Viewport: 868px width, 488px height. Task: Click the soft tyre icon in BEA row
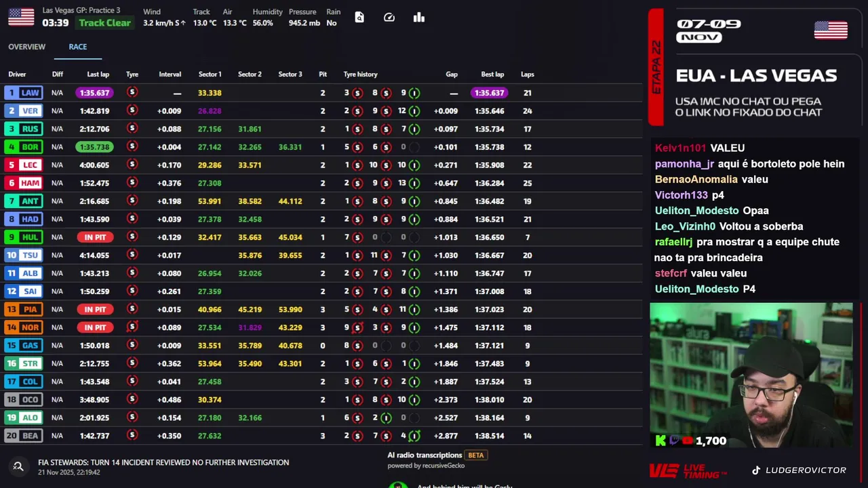(x=132, y=436)
